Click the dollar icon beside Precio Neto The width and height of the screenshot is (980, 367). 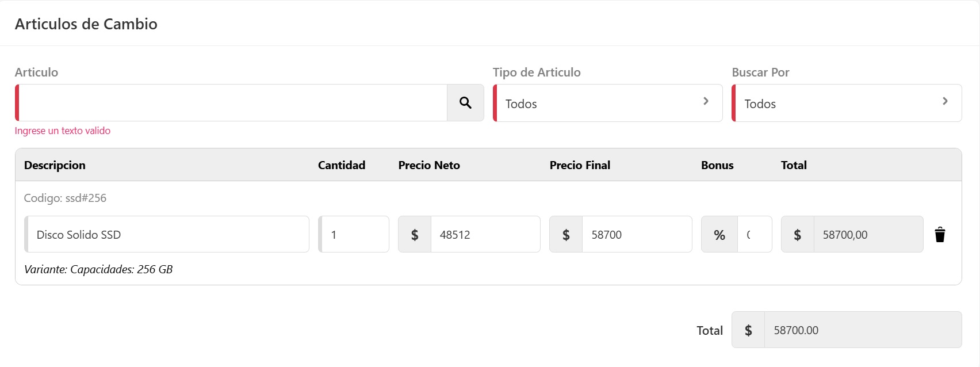(415, 235)
